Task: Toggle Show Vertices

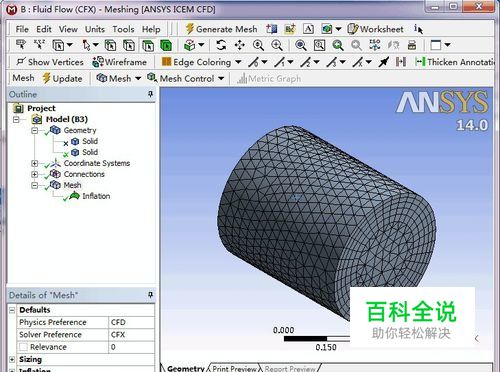Action: [50, 62]
